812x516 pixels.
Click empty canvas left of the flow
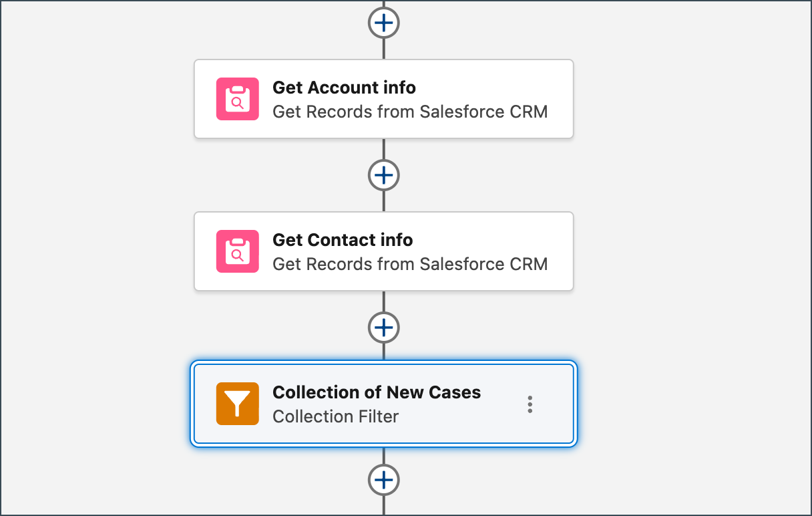(x=93, y=267)
